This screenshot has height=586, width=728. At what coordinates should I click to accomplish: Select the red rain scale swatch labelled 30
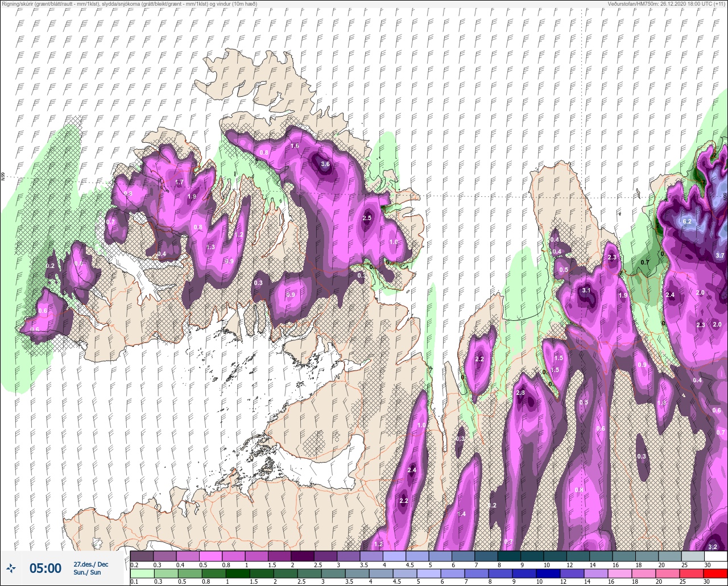[715, 573]
